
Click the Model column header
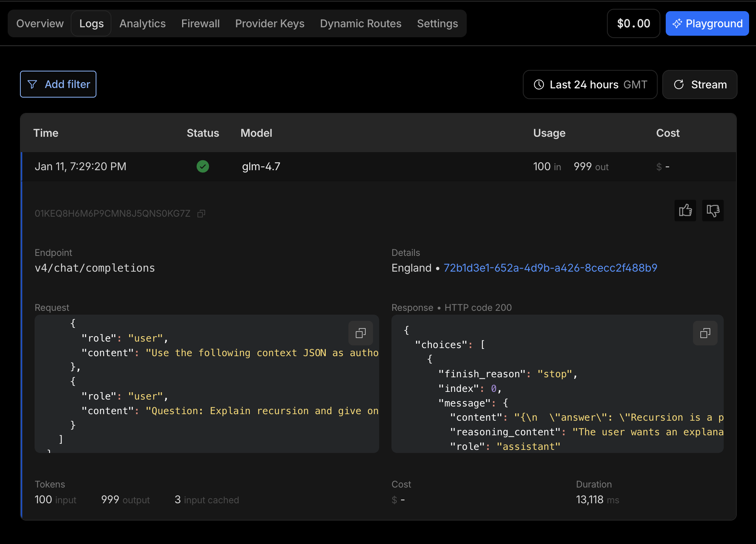256,133
